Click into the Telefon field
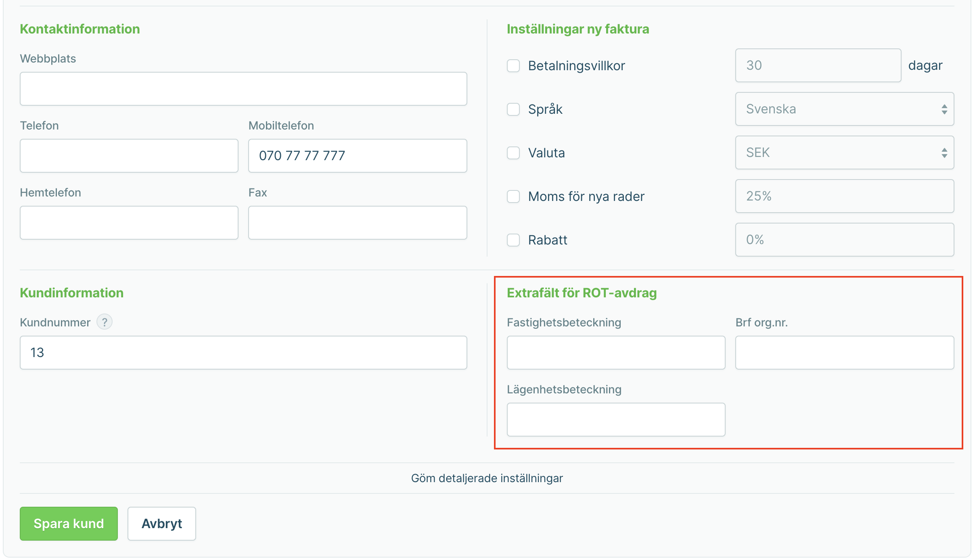975x560 pixels. click(129, 156)
